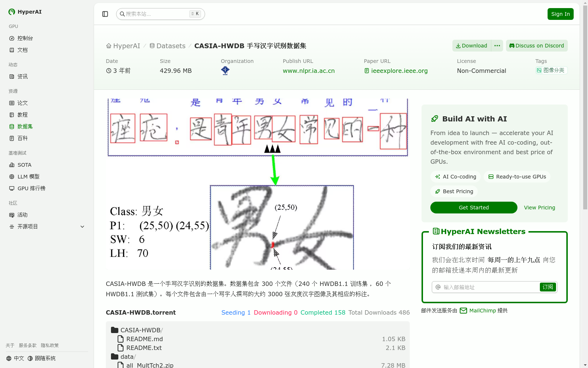This screenshot has height=368, width=588.
Task: Click the page vertical scrollbar thumb
Action: coord(585,107)
